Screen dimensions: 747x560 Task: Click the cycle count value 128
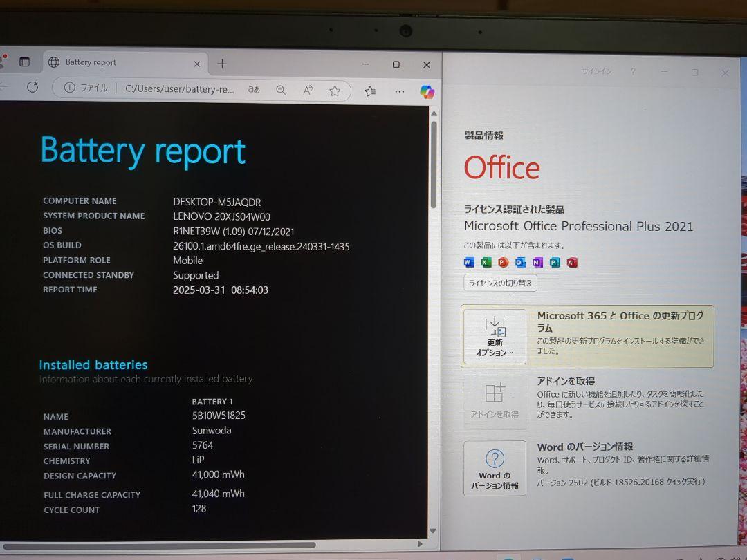pyautogui.click(x=199, y=509)
